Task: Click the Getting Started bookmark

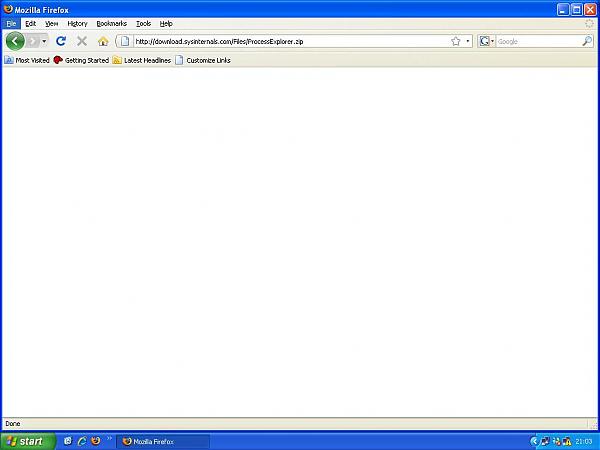Action: [82, 60]
